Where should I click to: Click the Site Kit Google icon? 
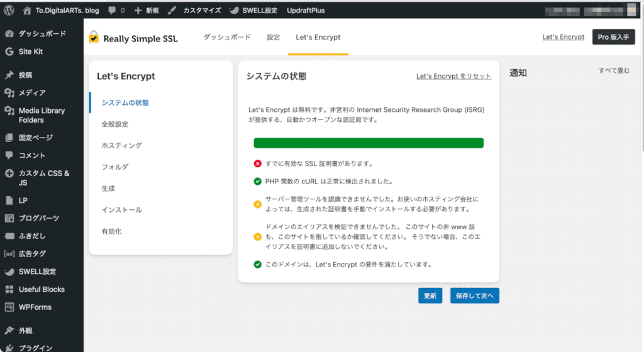tap(9, 52)
